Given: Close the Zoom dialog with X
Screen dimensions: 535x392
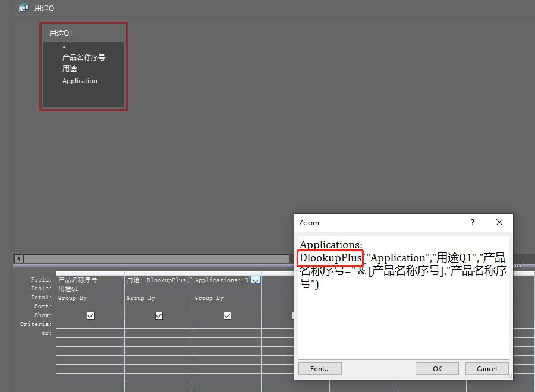Looking at the screenshot, I should [x=499, y=222].
